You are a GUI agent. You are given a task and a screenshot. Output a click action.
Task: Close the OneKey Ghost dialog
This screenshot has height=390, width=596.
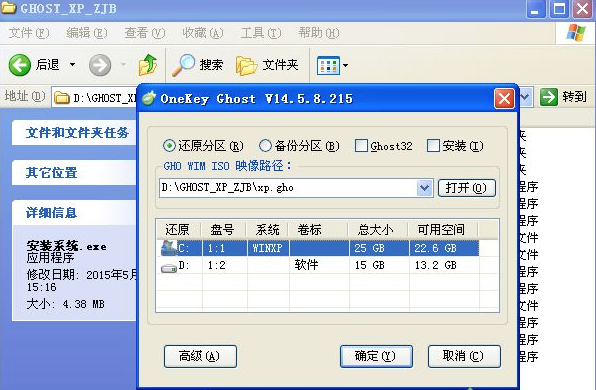point(504,99)
